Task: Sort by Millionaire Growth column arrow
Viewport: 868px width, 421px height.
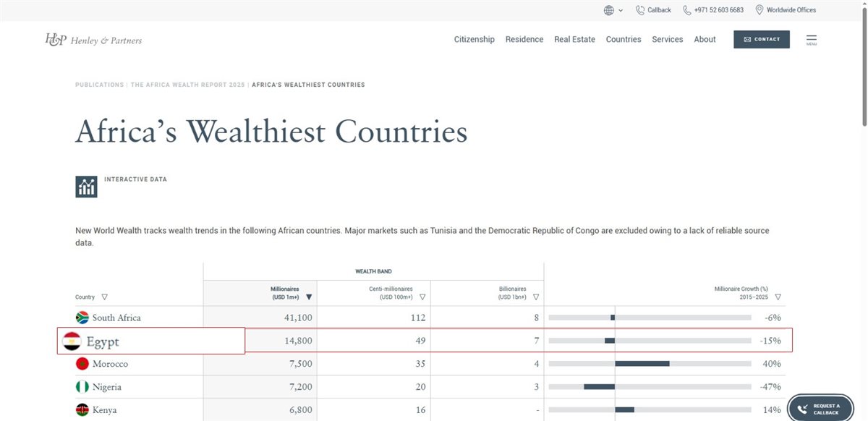Action: click(x=778, y=297)
